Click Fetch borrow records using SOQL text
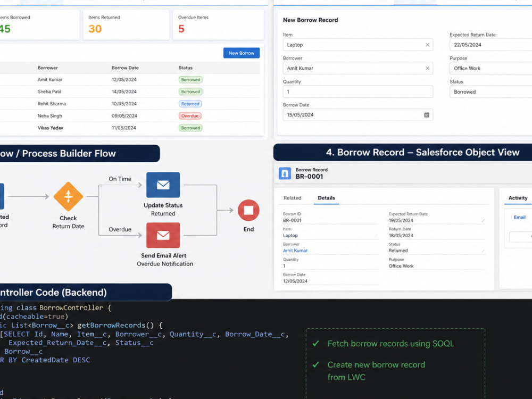Screen dimensions: 532x399 [x=391, y=344]
